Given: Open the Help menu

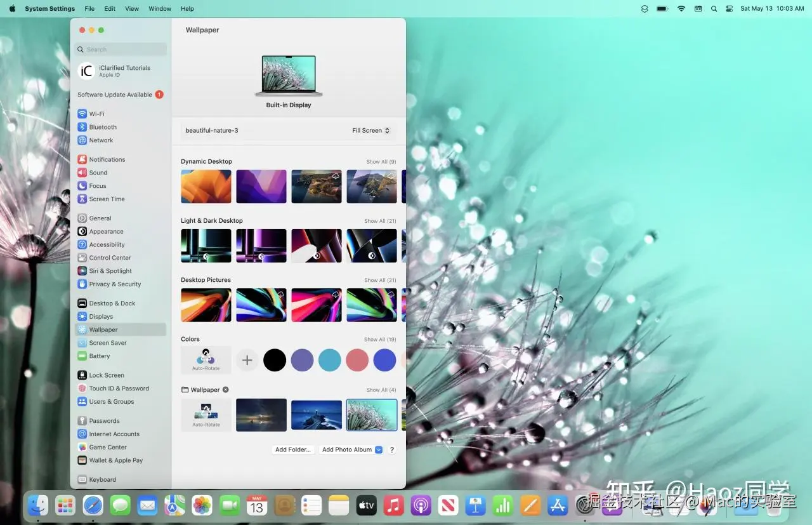Looking at the screenshot, I should point(187,9).
